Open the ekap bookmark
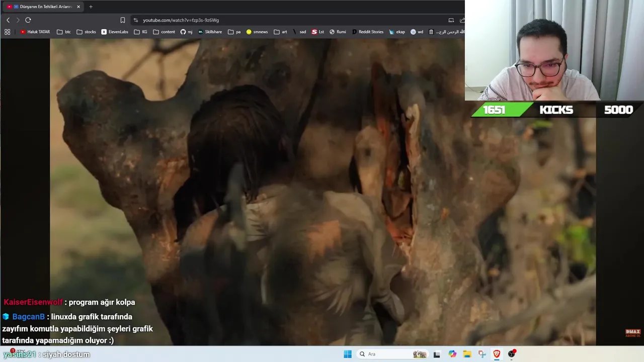 (397, 32)
